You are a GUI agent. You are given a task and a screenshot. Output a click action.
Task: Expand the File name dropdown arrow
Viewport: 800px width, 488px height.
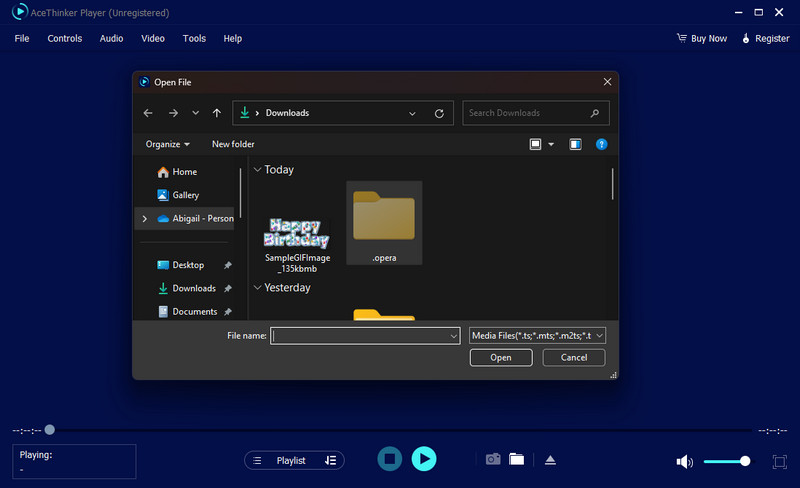tap(454, 336)
